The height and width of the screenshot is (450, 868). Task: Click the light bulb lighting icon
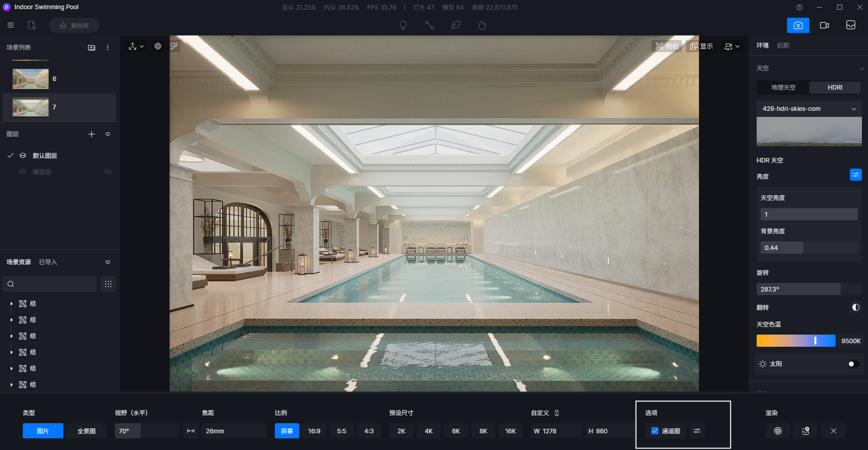(x=403, y=25)
